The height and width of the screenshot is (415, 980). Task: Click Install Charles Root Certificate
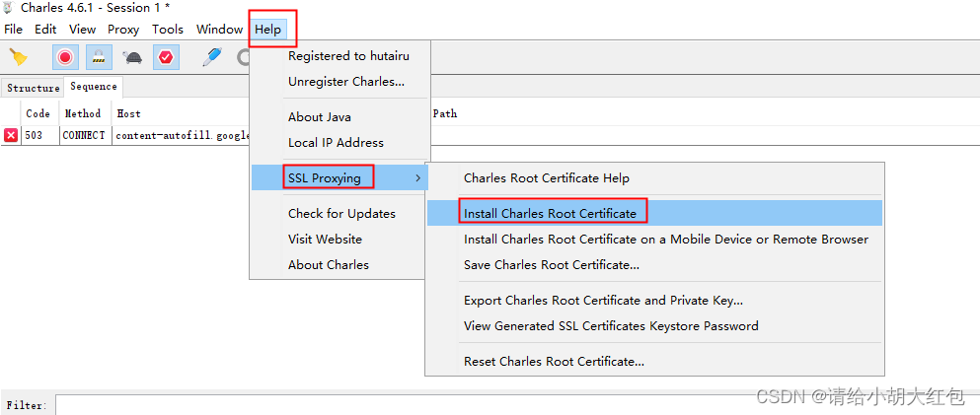(655, 214)
